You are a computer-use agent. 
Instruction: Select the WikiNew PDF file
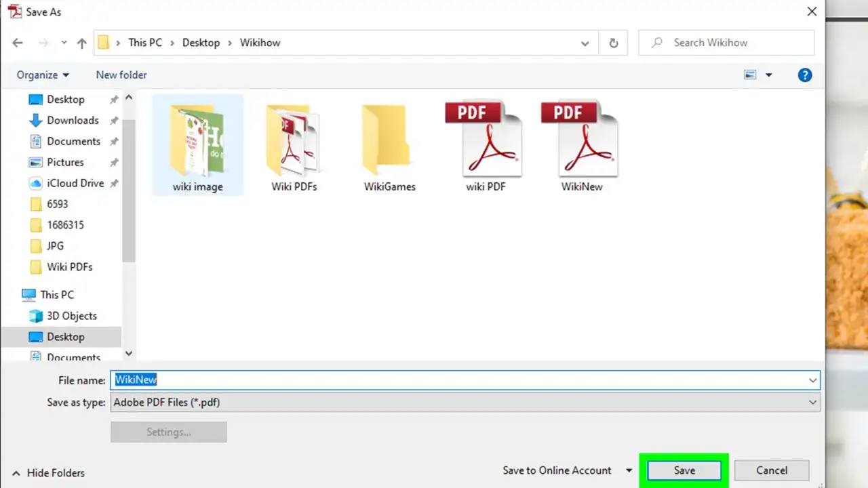click(x=581, y=146)
